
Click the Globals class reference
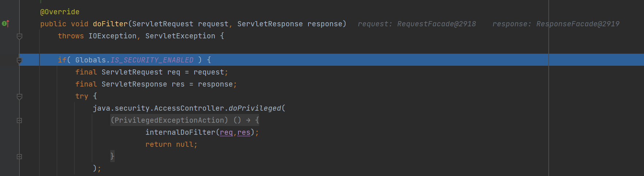pyautogui.click(x=91, y=60)
